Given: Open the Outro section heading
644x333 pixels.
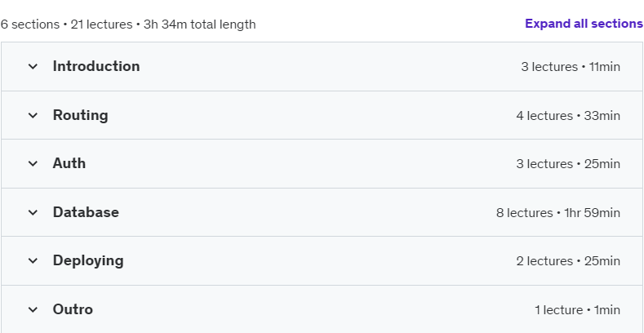Looking at the screenshot, I should coord(73,309).
